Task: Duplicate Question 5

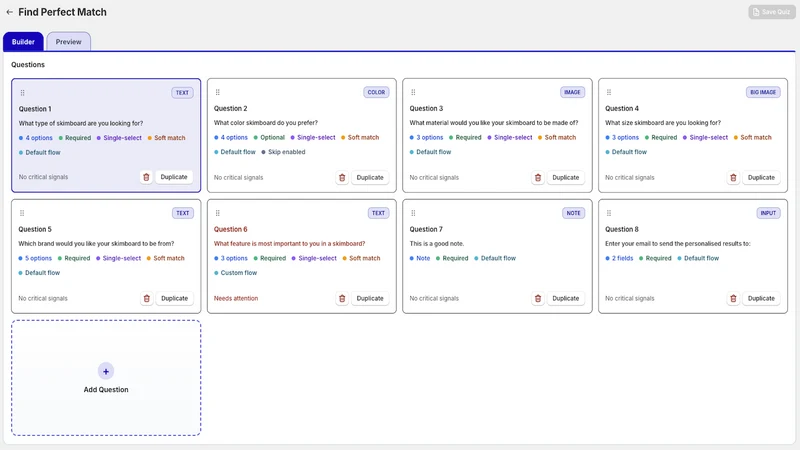Action: (174, 298)
